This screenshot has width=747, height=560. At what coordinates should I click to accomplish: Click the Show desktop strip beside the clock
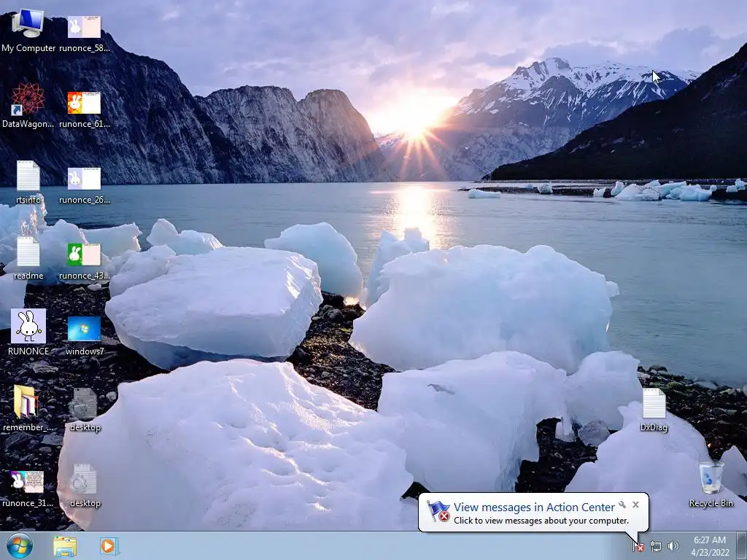tap(741, 546)
